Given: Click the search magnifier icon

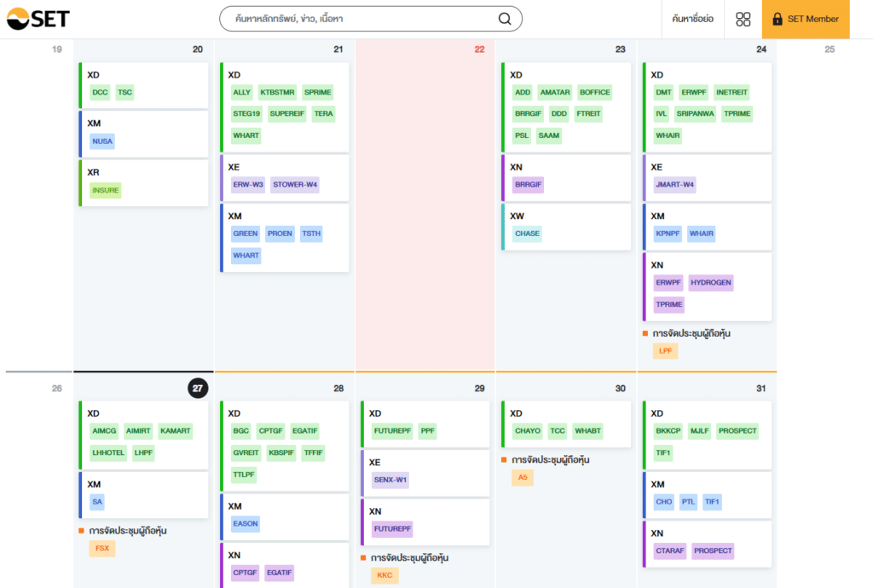Looking at the screenshot, I should click(505, 19).
